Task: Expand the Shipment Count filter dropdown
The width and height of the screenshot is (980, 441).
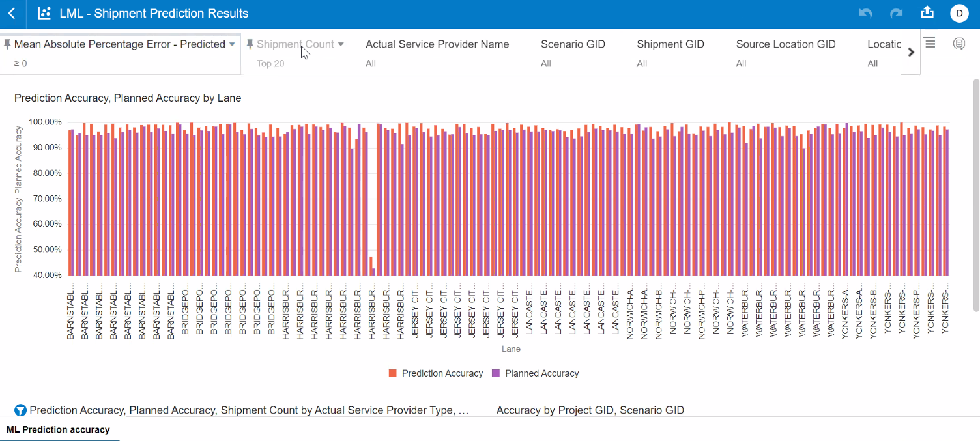Action: [x=340, y=44]
